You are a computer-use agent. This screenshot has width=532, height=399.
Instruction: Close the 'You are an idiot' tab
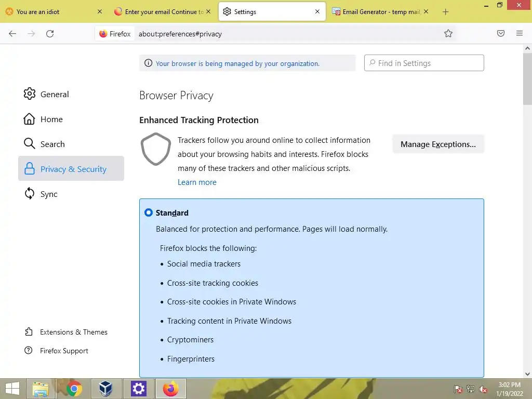click(99, 11)
